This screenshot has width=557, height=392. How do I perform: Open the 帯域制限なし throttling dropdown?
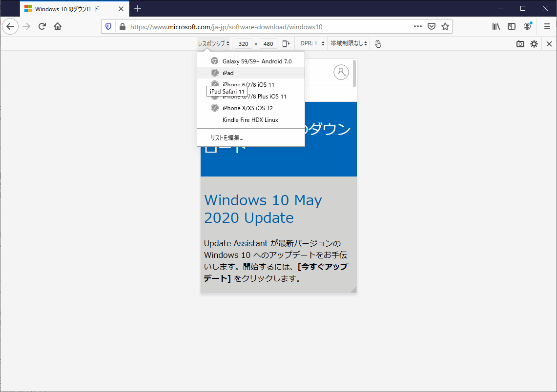349,43
